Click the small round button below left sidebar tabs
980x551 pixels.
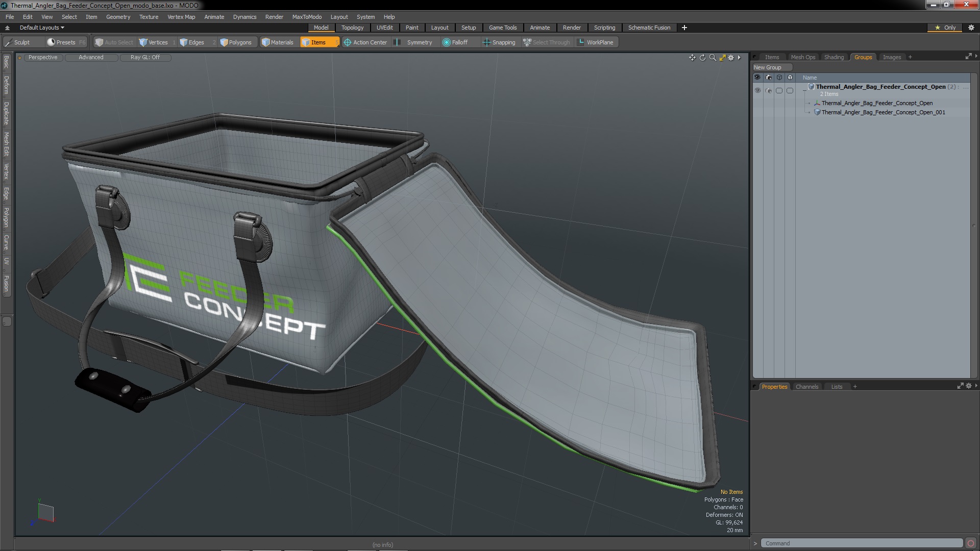[7, 321]
